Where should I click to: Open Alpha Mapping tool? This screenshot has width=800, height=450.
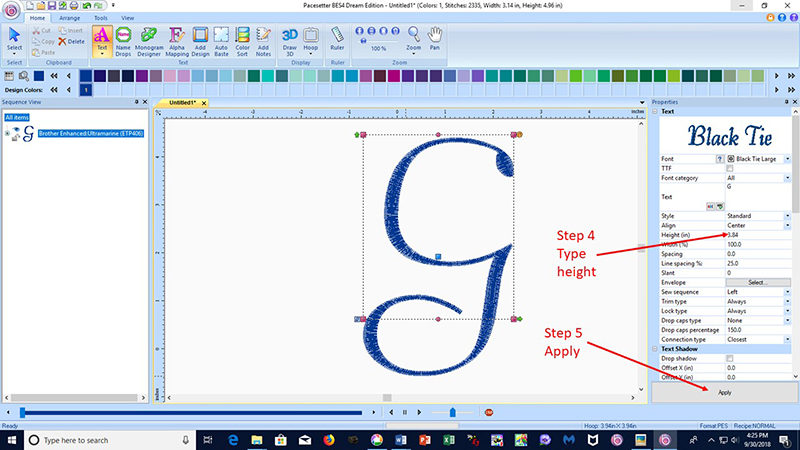(176, 41)
